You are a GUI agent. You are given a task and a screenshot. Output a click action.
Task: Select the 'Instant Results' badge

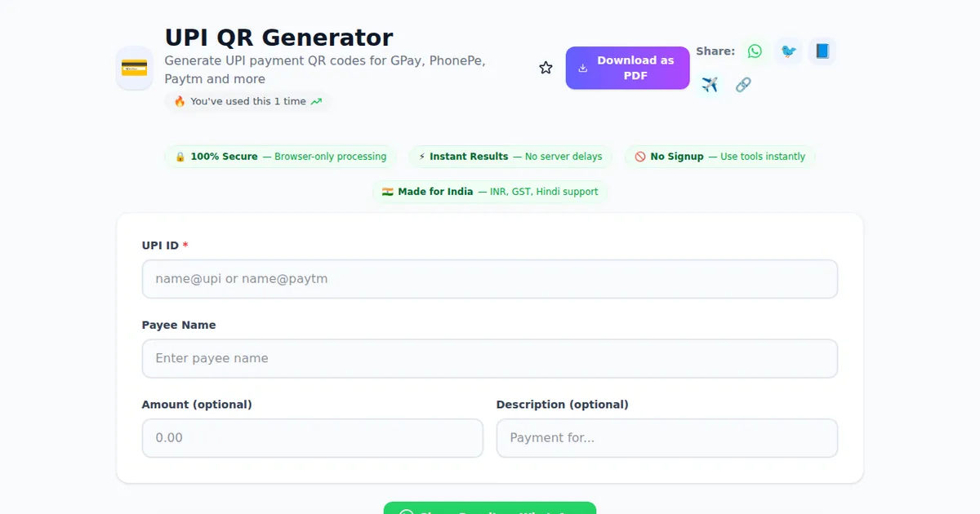pyautogui.click(x=510, y=156)
